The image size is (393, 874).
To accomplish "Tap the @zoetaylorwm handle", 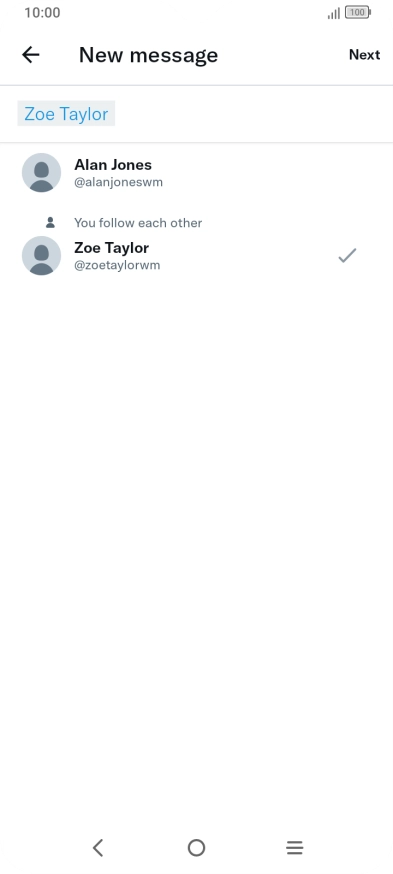I will tap(117, 265).
